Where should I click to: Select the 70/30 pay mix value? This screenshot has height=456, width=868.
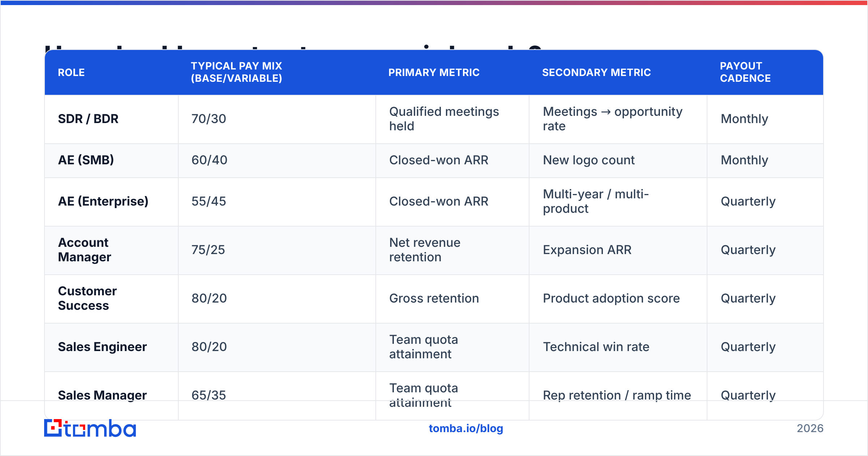[x=209, y=119]
